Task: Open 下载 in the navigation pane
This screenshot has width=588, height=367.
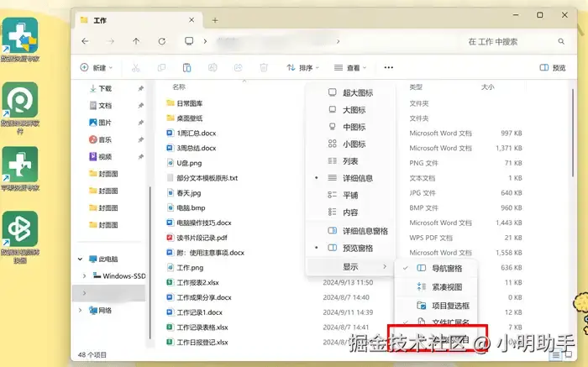Action: point(105,88)
